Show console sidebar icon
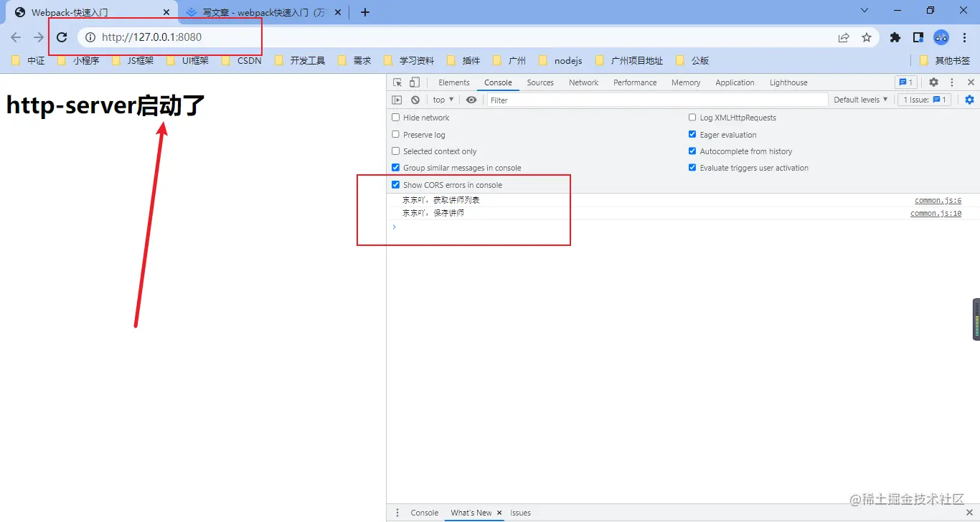Viewport: 980px width, 522px height. pos(397,100)
